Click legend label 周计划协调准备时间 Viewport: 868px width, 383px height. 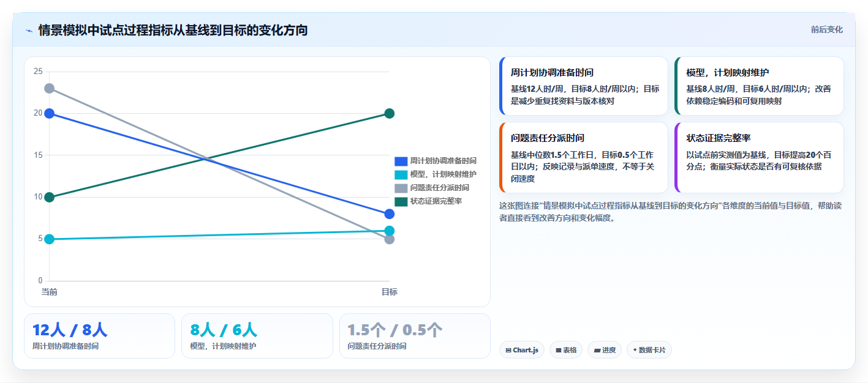click(443, 161)
